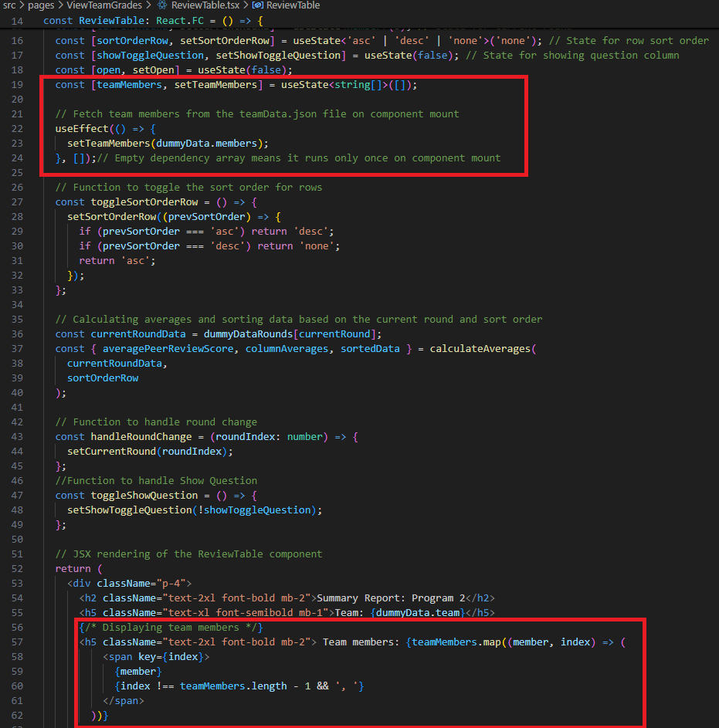Viewport: 719px width, 728px height.
Task: Click the React file icon in breadcrumb
Action: pos(162,5)
